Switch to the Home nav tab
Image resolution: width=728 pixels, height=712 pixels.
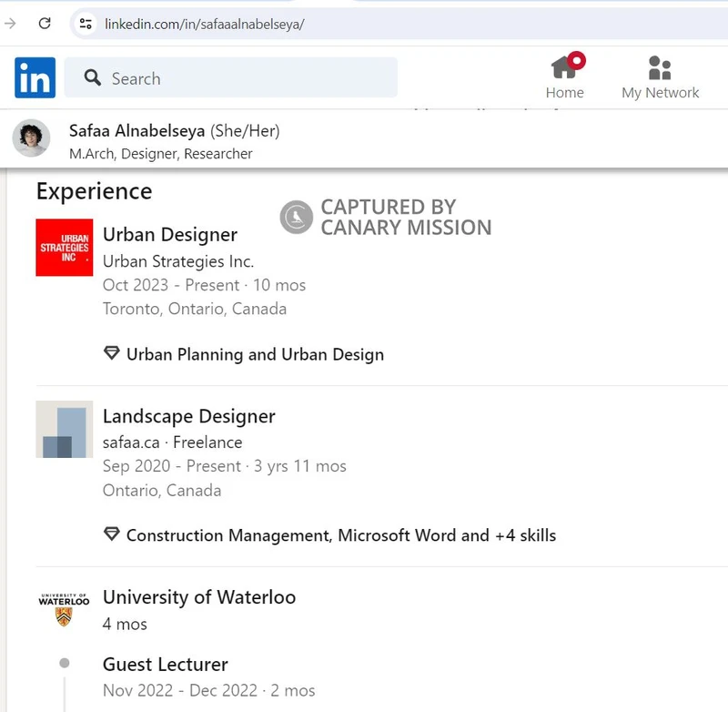564,80
